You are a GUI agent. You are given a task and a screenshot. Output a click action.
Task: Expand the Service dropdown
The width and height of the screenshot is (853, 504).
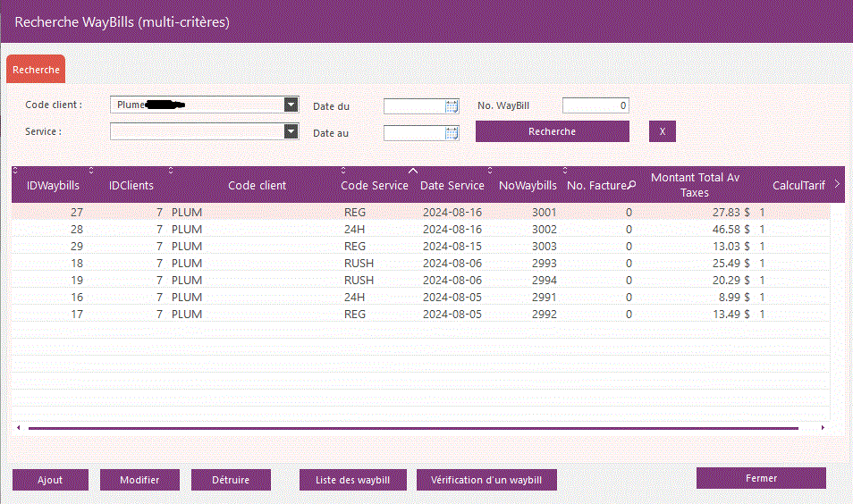(x=290, y=131)
